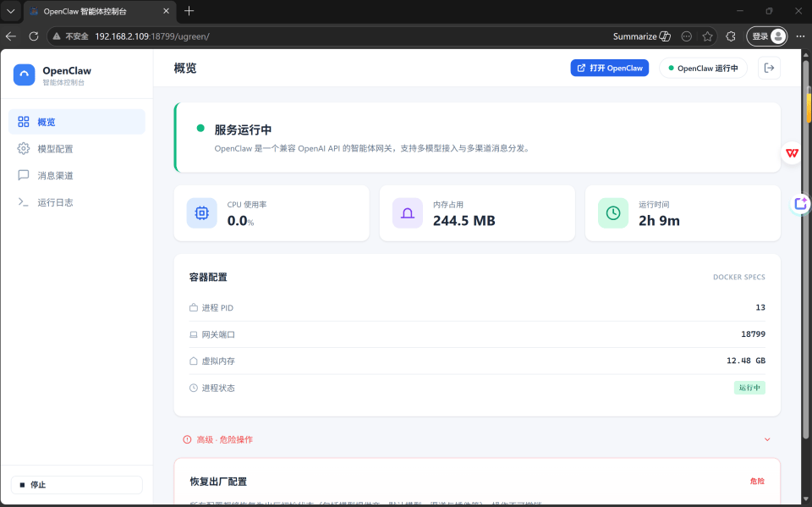Click the 进程状态 clock icon

193,388
